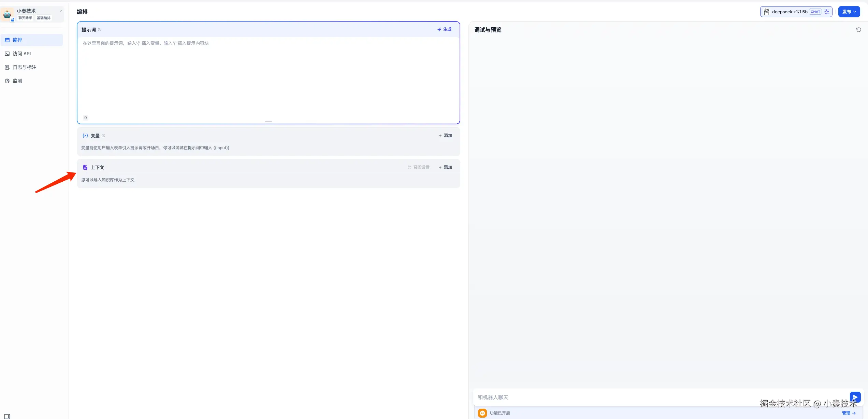This screenshot has height=419, width=868.
Task: Go to the 监测 monitoring page
Action: tap(17, 81)
